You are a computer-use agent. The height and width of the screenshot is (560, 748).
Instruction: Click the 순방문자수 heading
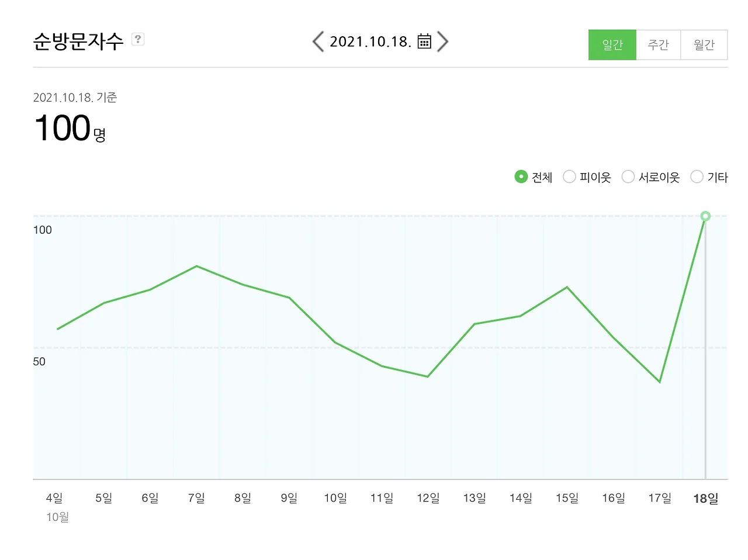(78, 42)
